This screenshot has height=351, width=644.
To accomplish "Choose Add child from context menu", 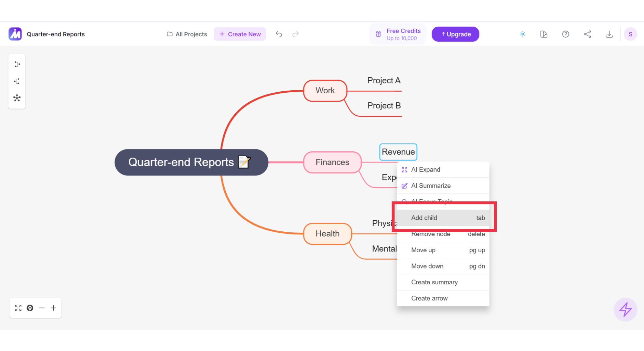I will click(x=443, y=218).
